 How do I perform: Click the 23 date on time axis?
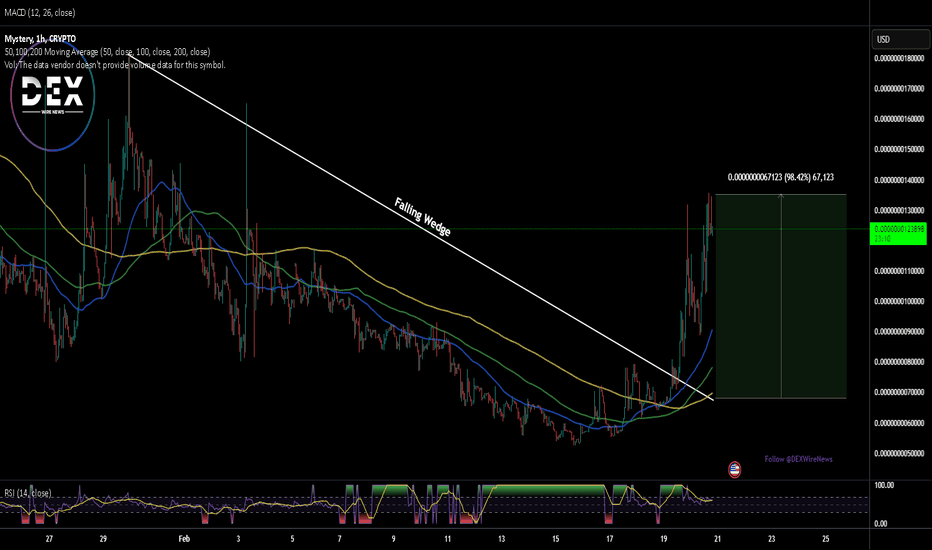[772, 539]
